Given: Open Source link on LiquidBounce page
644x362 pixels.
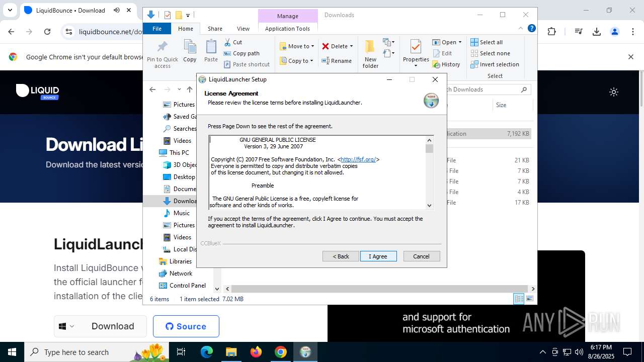Looking at the screenshot, I should 186,326.
